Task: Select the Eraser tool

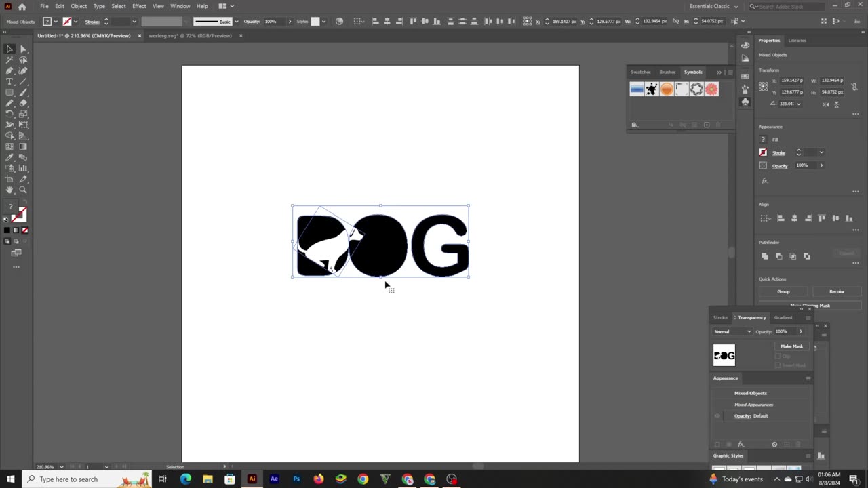Action: pos(23,103)
